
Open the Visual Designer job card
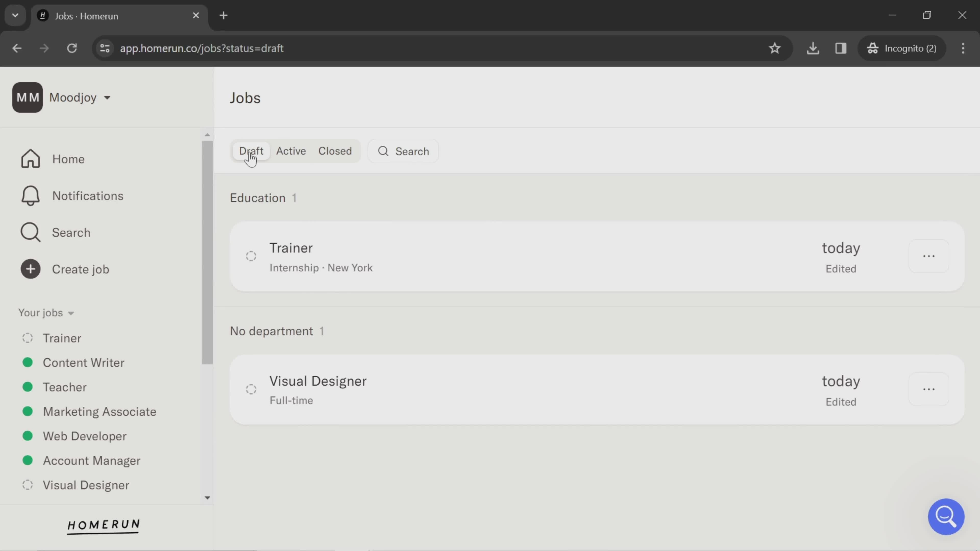597,390
